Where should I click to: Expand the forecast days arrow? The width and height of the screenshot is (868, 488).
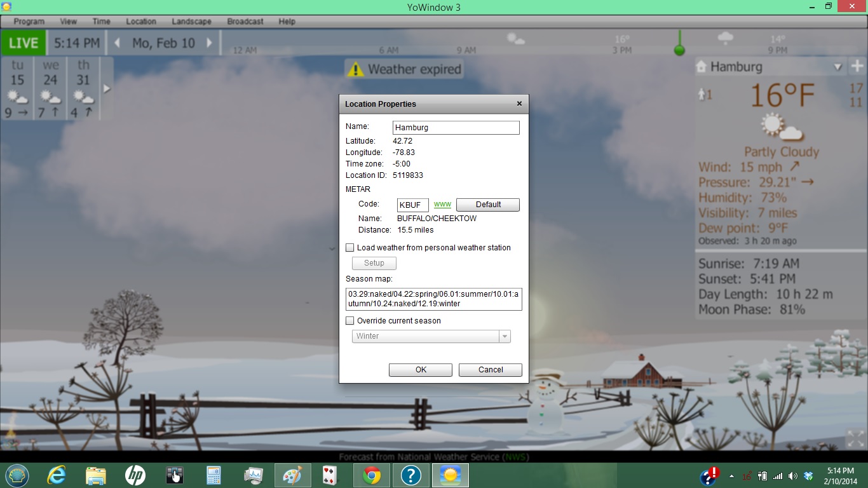107,89
